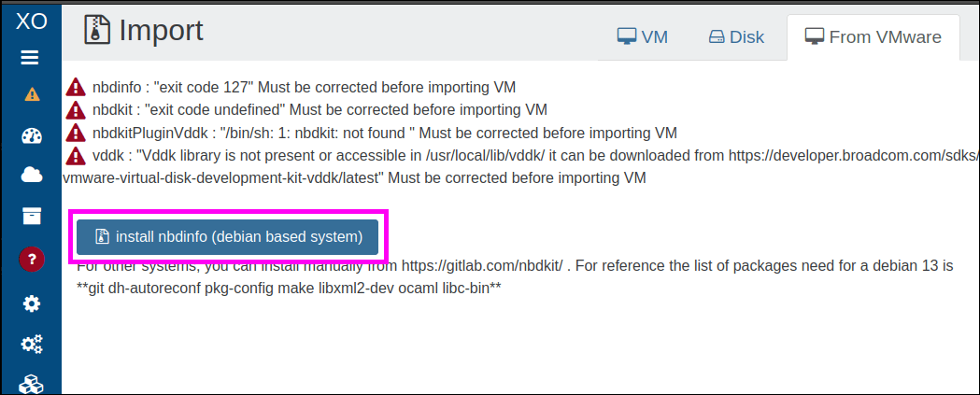980x395 pixels.
Task: Click the Import page zip file icon
Action: click(x=97, y=31)
